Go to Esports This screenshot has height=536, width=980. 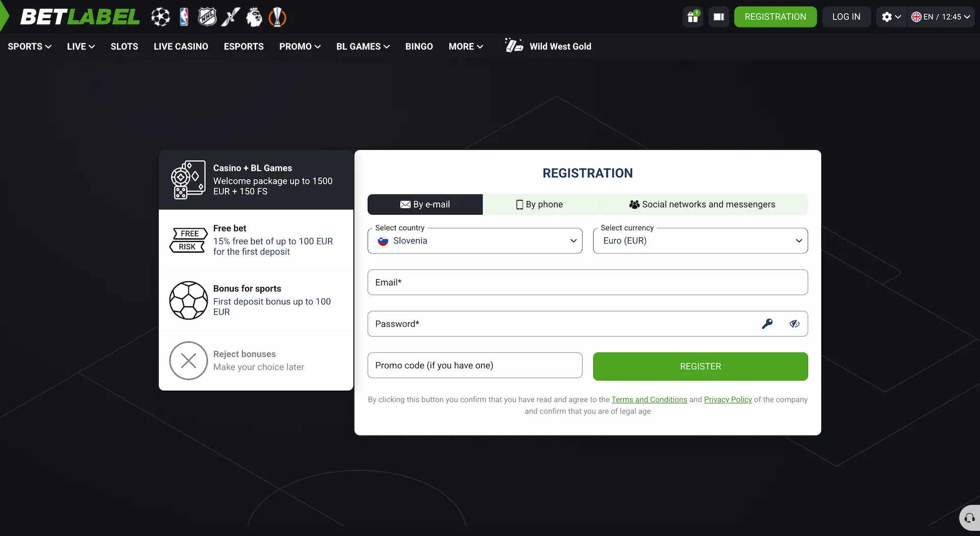point(243,46)
